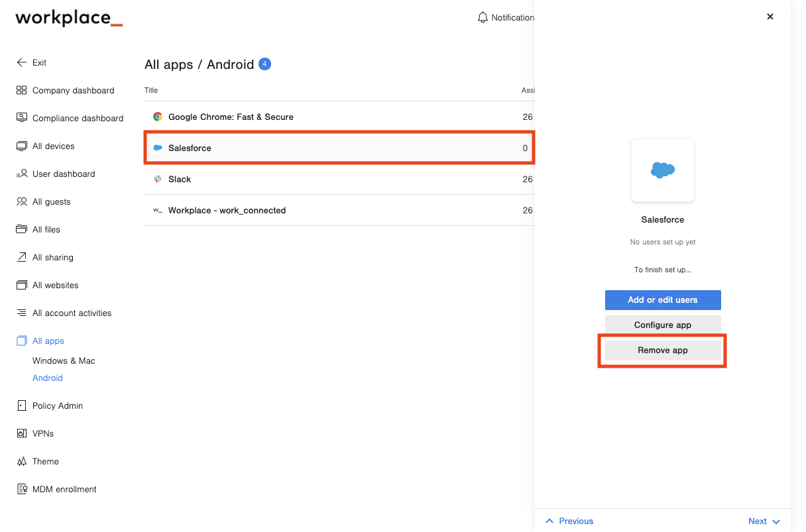
Task: Click the Compliance dashboard monitor icon
Action: 21,118
